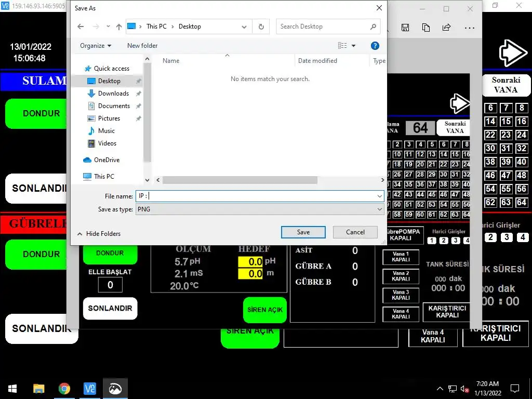Toggle valve 15 box in right grid
The height and width of the screenshot is (399, 532).
(506, 122)
